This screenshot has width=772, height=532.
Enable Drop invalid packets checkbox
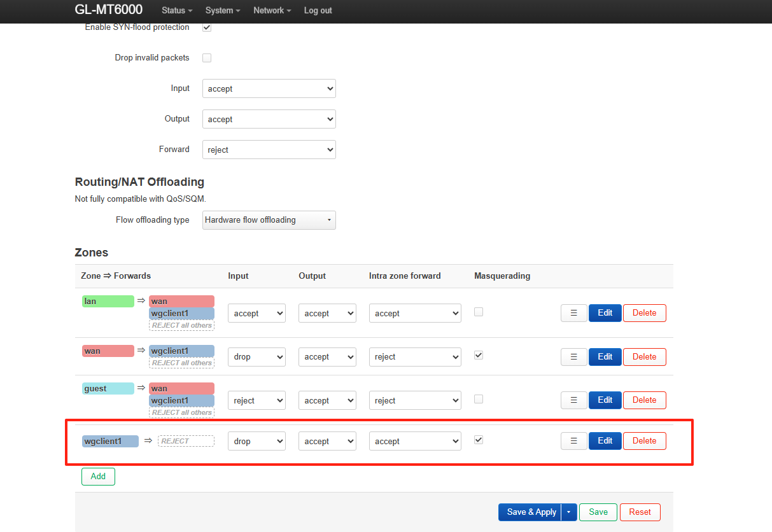pyautogui.click(x=207, y=58)
